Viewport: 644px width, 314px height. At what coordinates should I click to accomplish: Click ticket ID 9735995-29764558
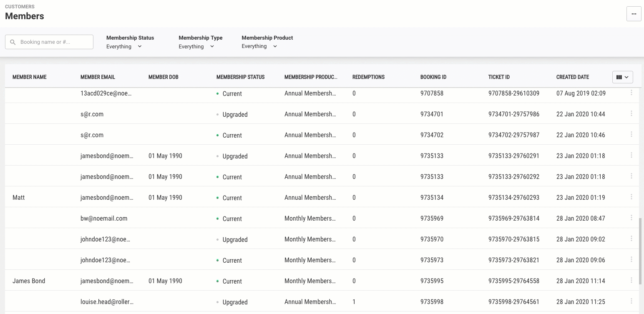click(x=514, y=281)
